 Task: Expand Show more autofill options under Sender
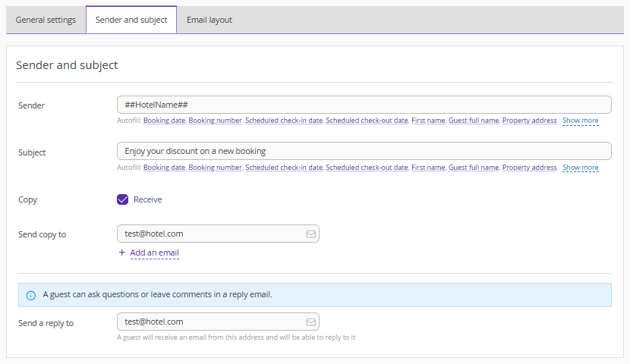click(x=580, y=121)
